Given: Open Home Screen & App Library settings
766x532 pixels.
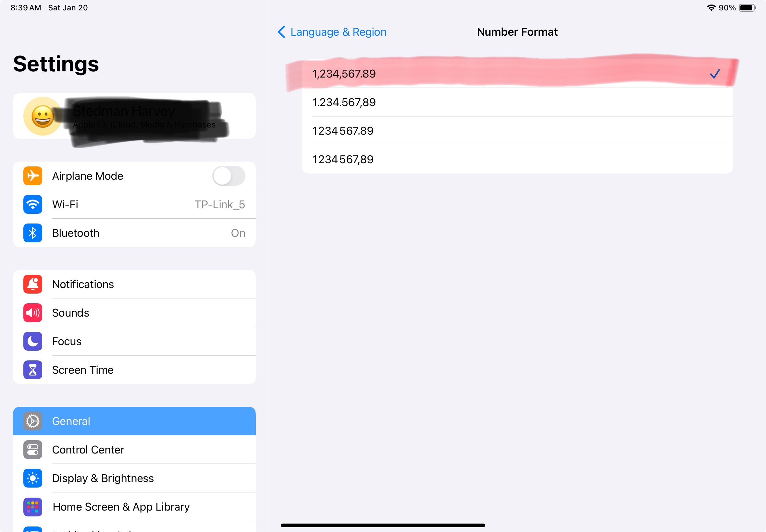Looking at the screenshot, I should click(x=121, y=507).
